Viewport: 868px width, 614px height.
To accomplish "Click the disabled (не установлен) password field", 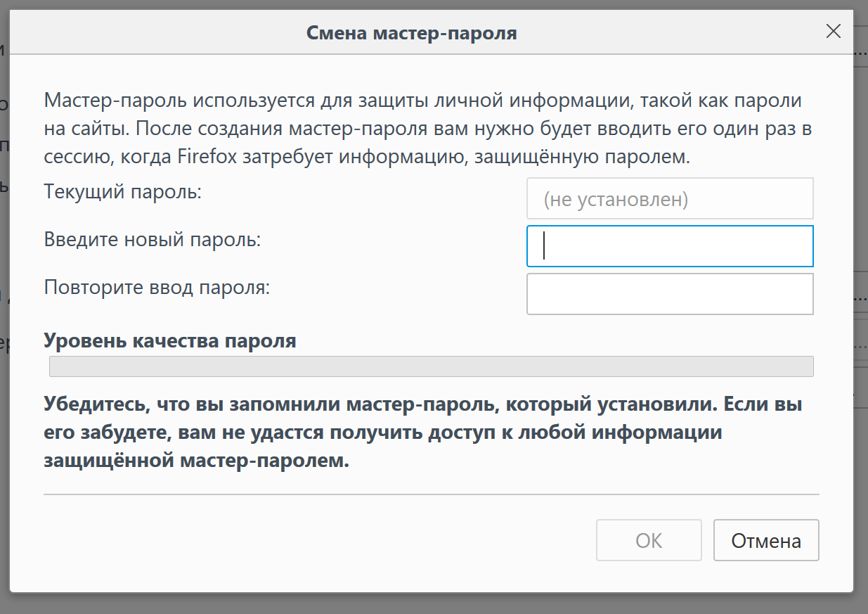I will 670,199.
